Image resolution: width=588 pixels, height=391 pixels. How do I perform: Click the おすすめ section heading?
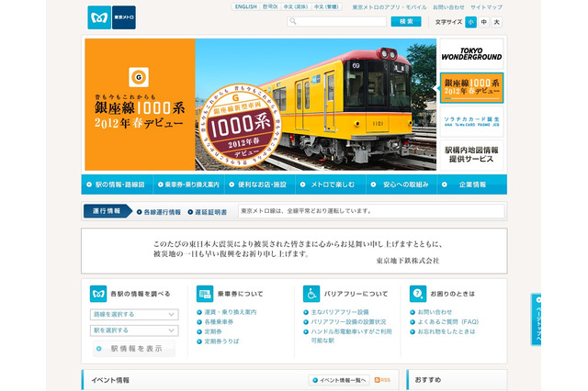[428, 380]
